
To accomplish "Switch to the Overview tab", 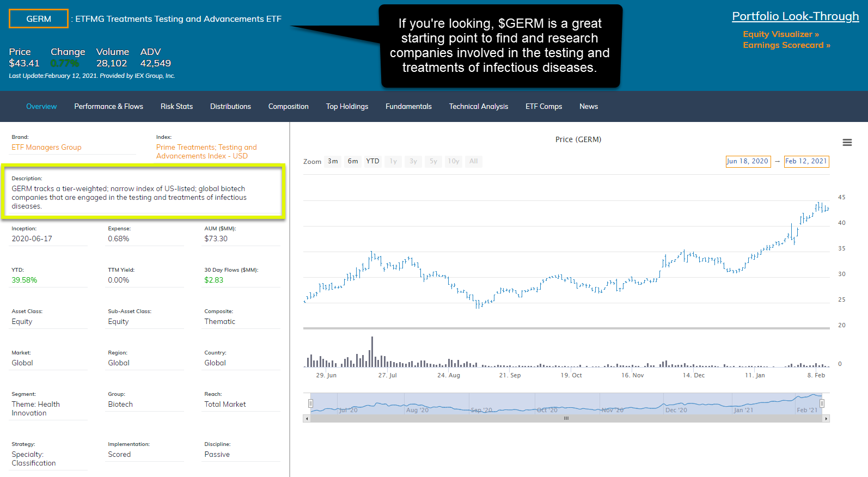I will coord(41,107).
